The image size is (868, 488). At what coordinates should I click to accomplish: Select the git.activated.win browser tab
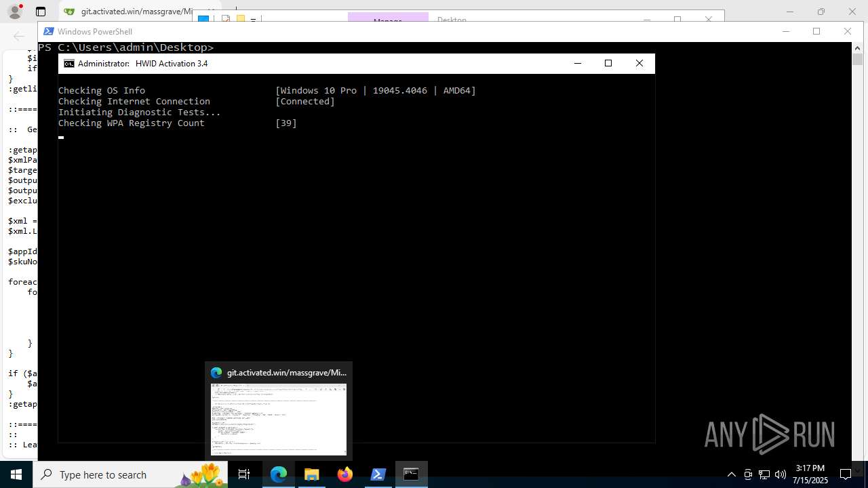141,12
